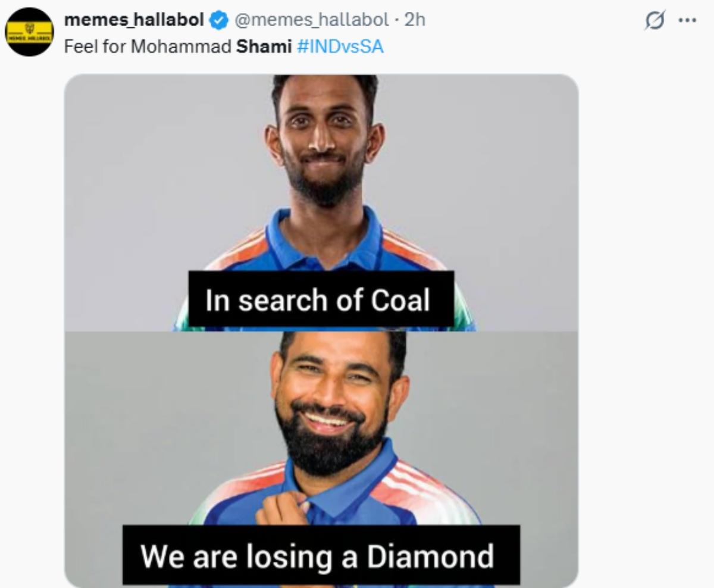Viewport: 714px width, 588px height.
Task: Click the 'We are losing a Diamond' caption
Action: [319, 556]
